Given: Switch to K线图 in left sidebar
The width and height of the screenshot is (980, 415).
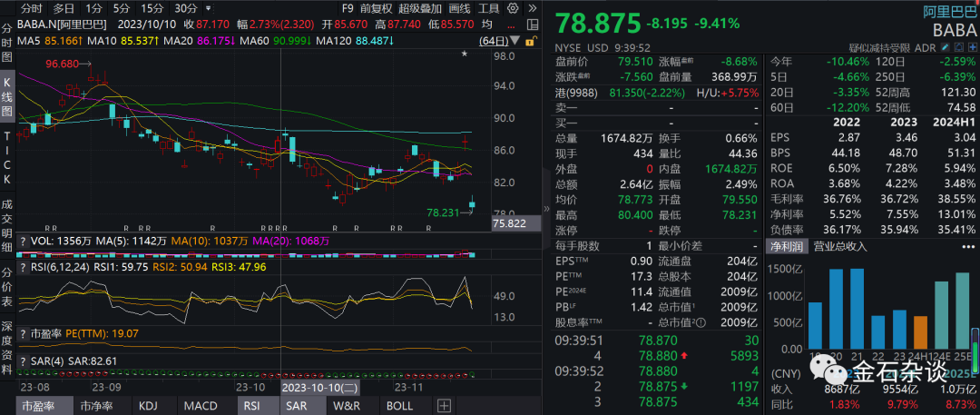Looking at the screenshot, I should pyautogui.click(x=7, y=98).
